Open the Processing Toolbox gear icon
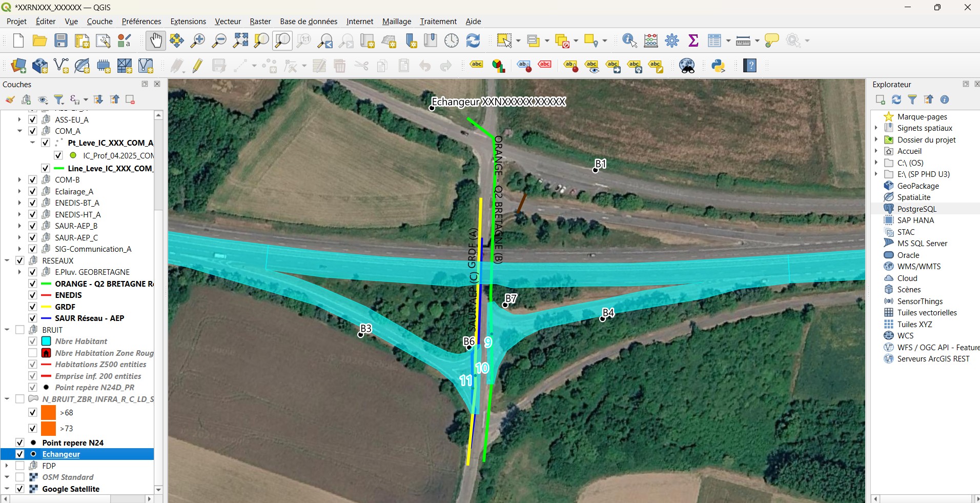Viewport: 980px width, 503px height. (672, 41)
